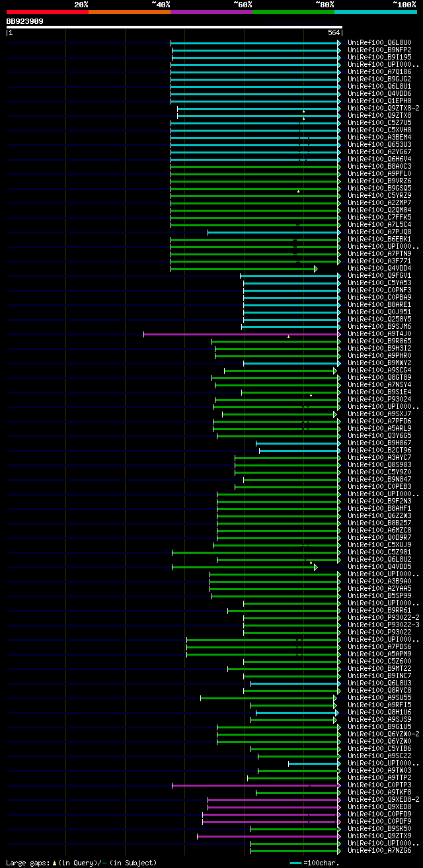Open the UniRef100_P93022-3 isoform label
Screen dimensions: 423x868
pyautogui.click(x=383, y=625)
